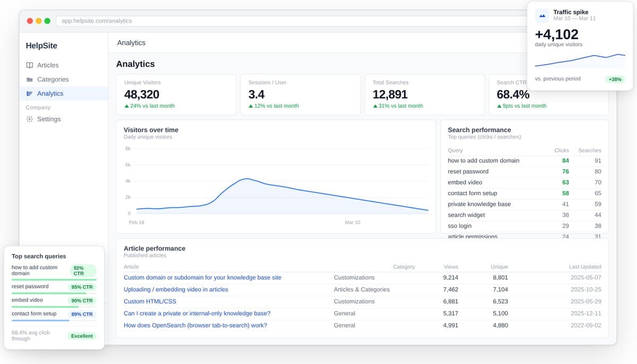Click the blue progress bar under contact form setup
Viewport: 637px width, 364px height.
[x=40, y=320]
